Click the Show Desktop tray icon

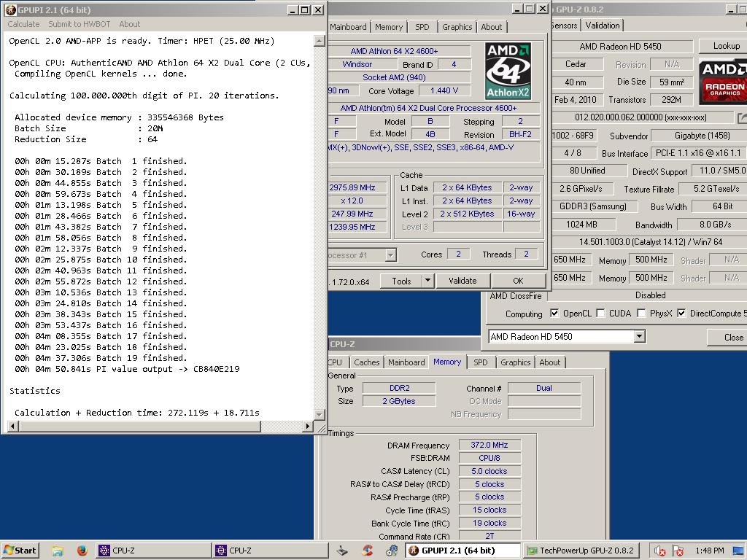pos(739,551)
